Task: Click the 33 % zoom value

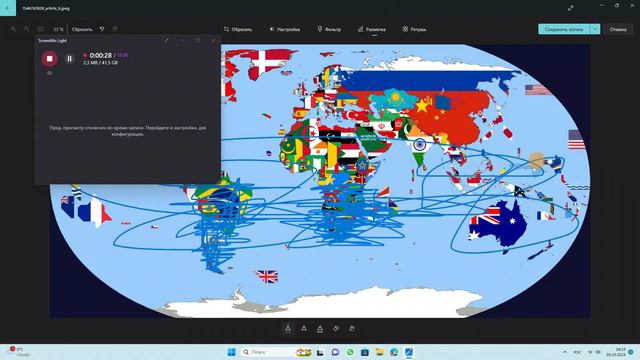Action: 58,29
